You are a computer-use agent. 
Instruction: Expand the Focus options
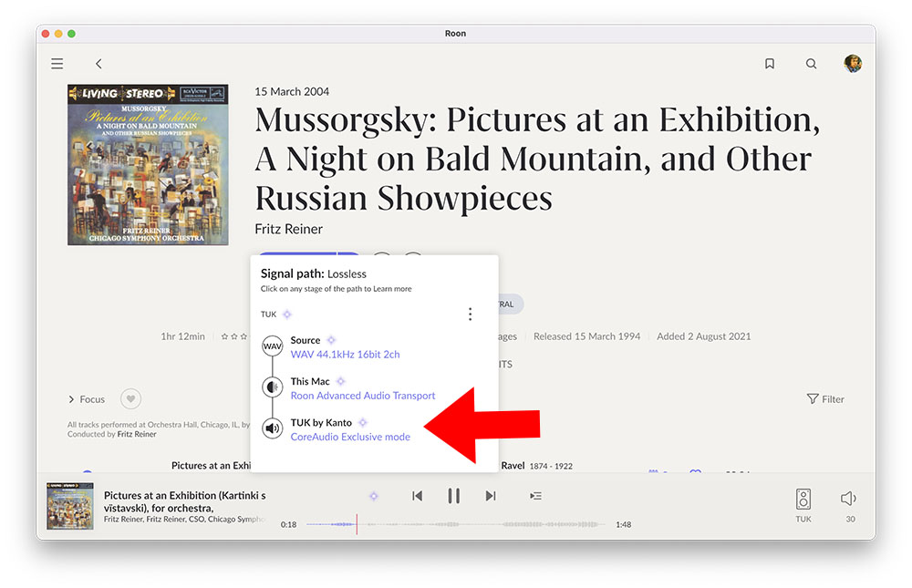tap(87, 399)
